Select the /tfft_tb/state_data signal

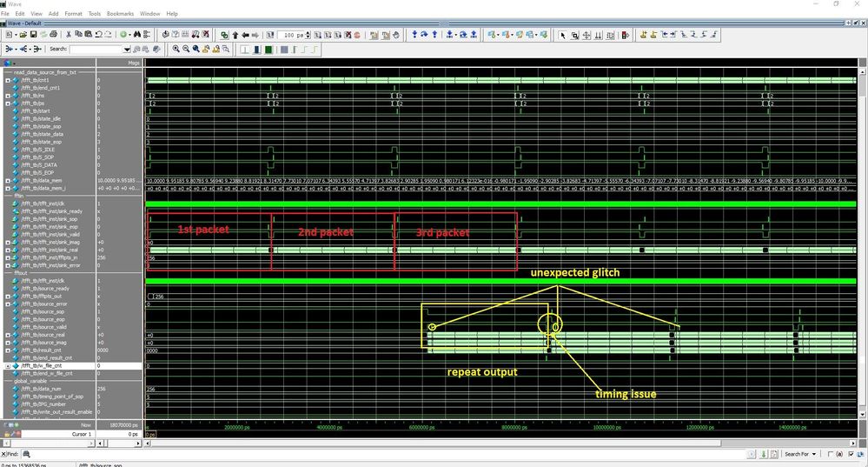pos(42,134)
